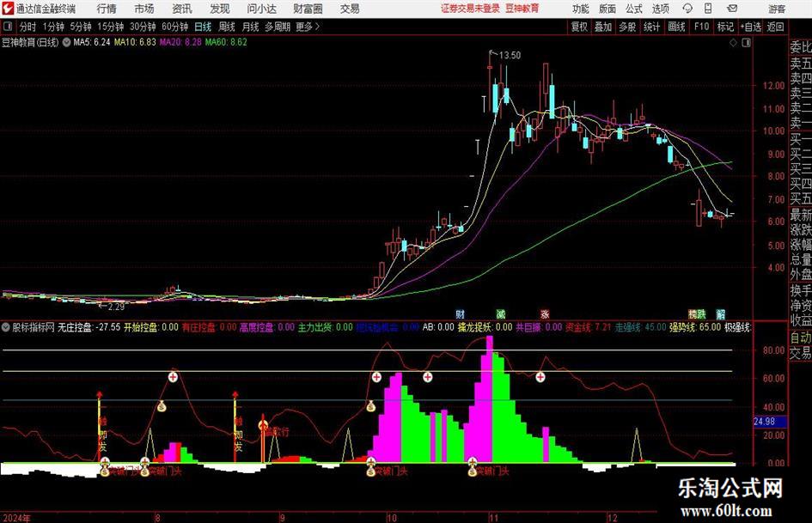Viewport: 812px width, 523px height.
Task: Switch to 60分钟 period tab
Action: (x=174, y=27)
